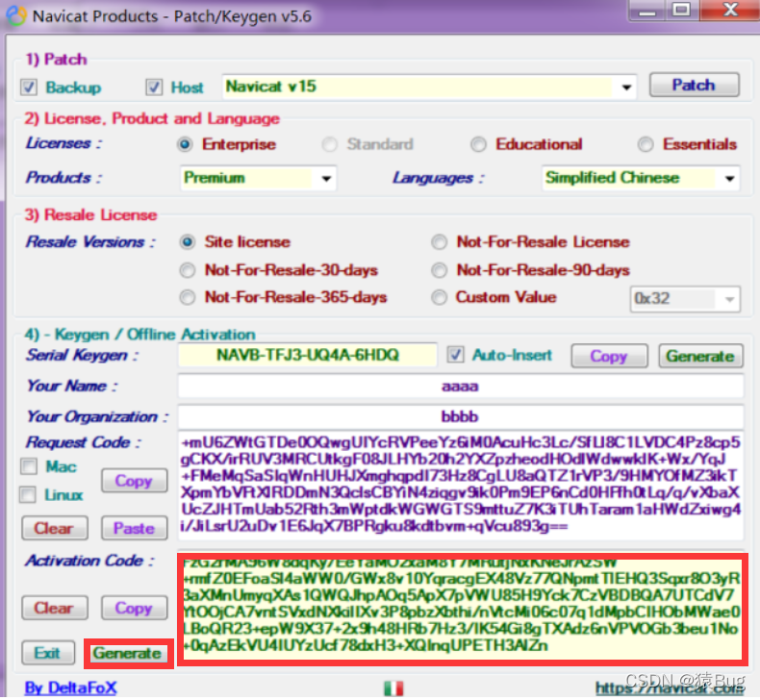Paste into the Request Code

135,528
